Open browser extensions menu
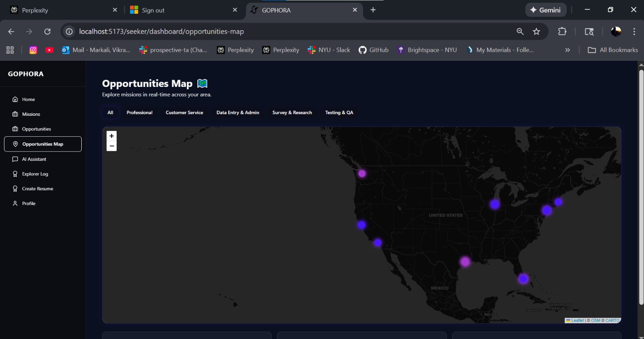The image size is (644, 339). coord(562,31)
